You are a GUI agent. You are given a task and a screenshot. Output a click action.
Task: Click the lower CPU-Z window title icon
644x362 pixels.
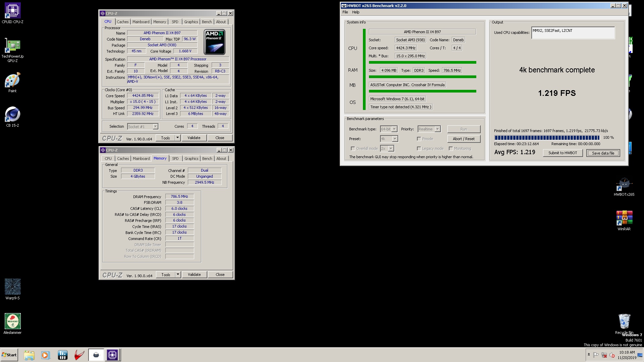pyautogui.click(x=103, y=150)
